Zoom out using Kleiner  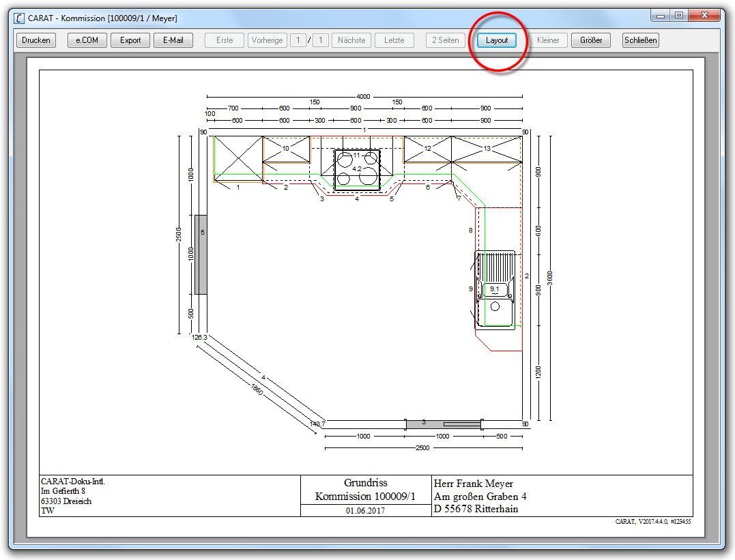[548, 40]
